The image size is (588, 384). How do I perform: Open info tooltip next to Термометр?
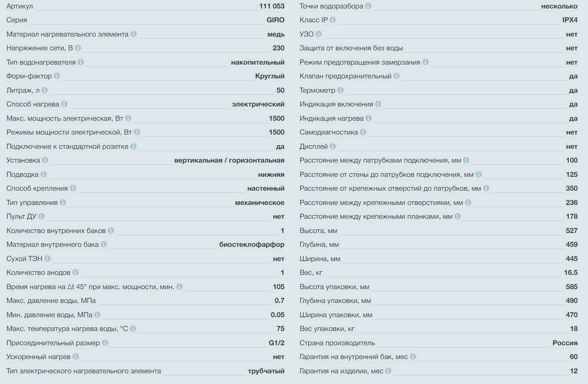(340, 90)
